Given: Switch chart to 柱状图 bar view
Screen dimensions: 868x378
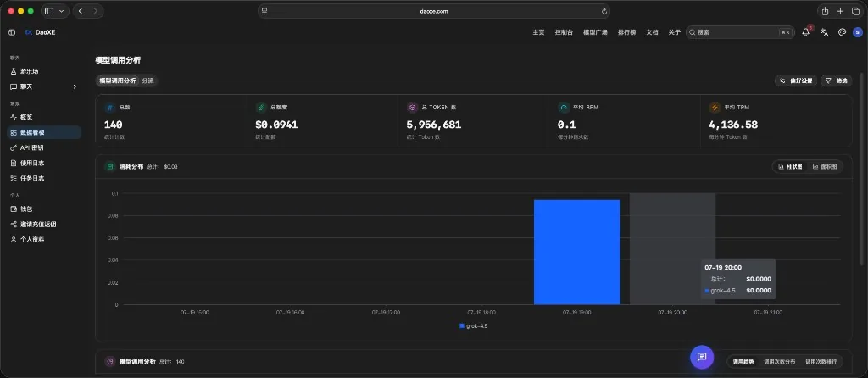Looking at the screenshot, I should pos(790,167).
